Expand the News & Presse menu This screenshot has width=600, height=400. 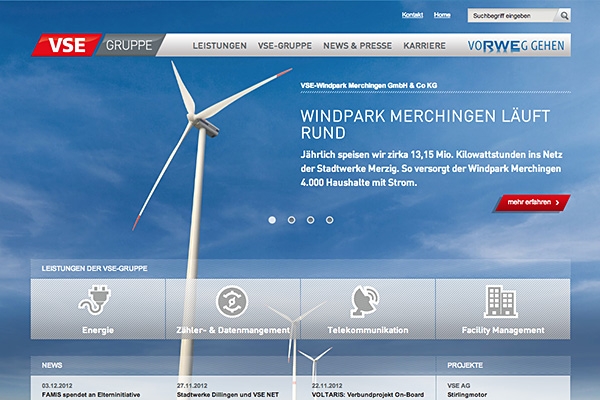358,46
